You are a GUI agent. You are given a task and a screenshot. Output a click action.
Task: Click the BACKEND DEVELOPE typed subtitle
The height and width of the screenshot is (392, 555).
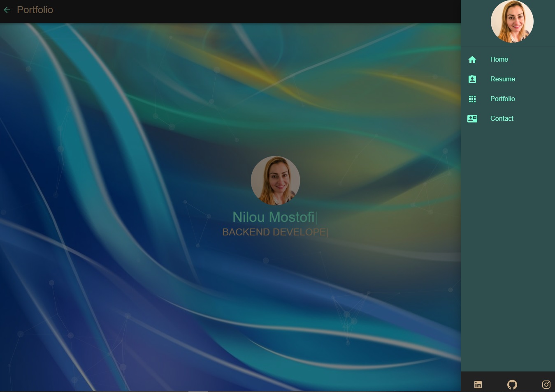(x=274, y=232)
